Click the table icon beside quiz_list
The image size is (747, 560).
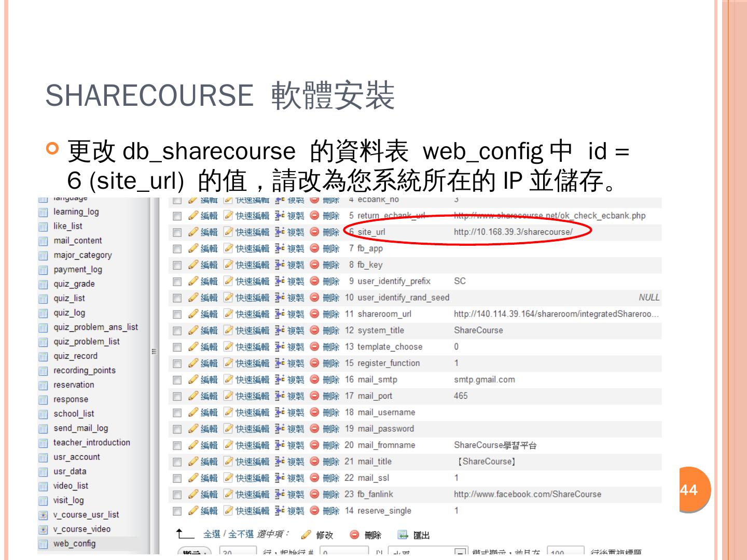coord(44,299)
